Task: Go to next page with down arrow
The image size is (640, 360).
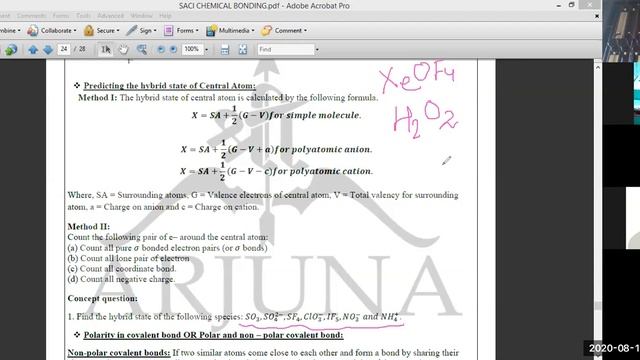Action: coord(48,49)
